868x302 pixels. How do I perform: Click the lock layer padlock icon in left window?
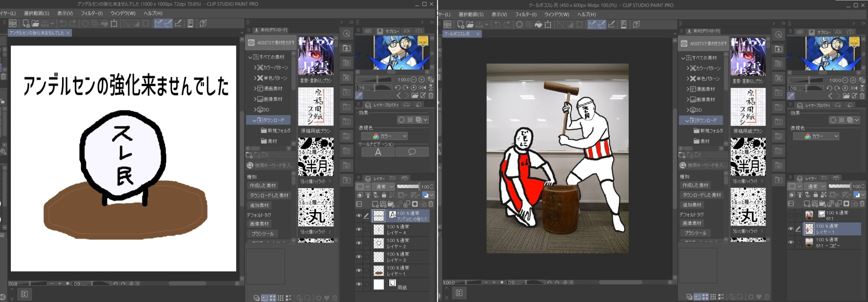click(384, 195)
